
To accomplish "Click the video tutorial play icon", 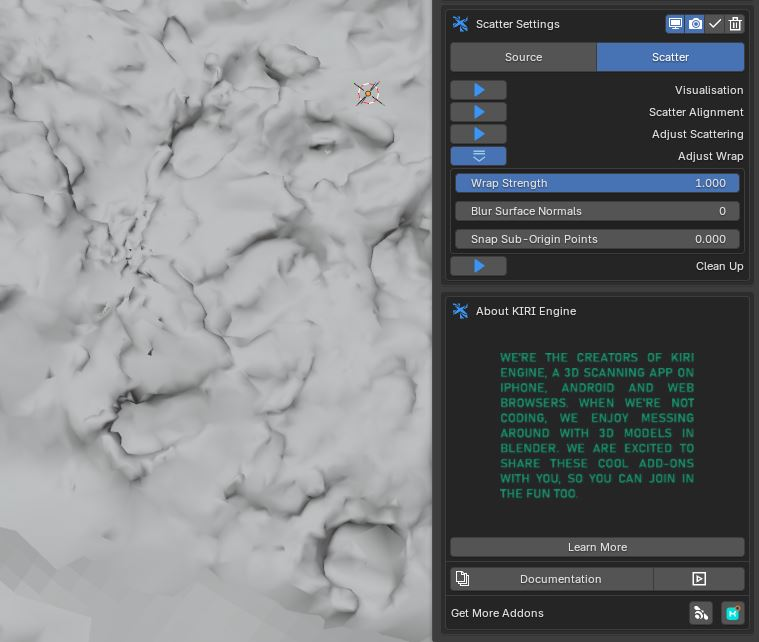I will [x=699, y=579].
